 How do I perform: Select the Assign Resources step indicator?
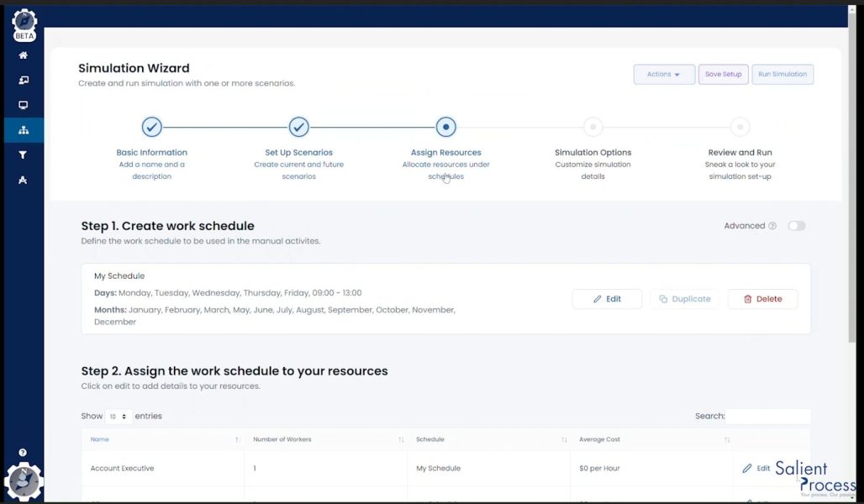click(x=445, y=127)
